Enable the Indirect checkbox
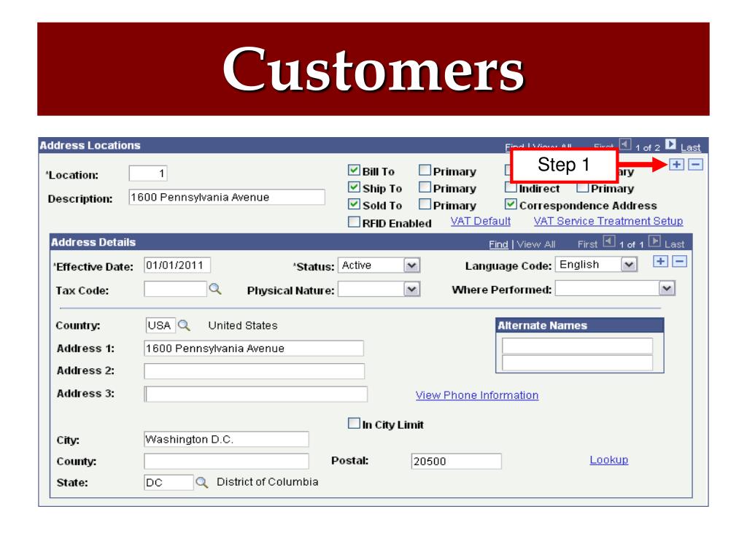The width and height of the screenshot is (747, 560). [x=511, y=187]
